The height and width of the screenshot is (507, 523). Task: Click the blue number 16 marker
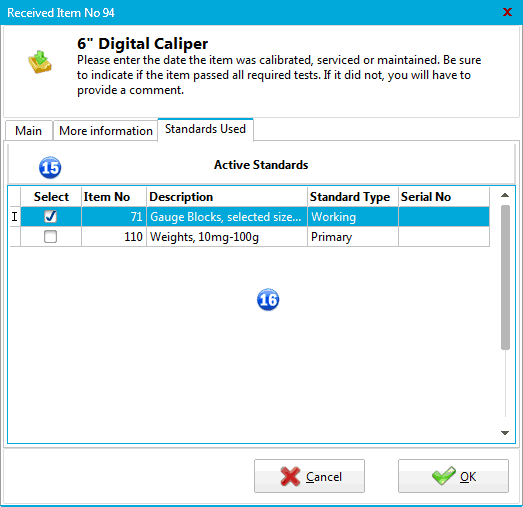[268, 300]
